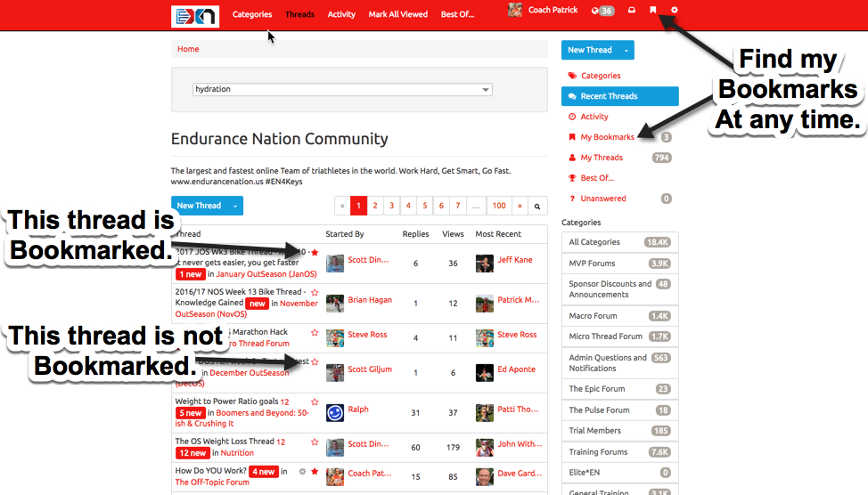868x495 pixels.
Task: Open Steve Ross avatar in Started By column
Action: pyautogui.click(x=335, y=338)
